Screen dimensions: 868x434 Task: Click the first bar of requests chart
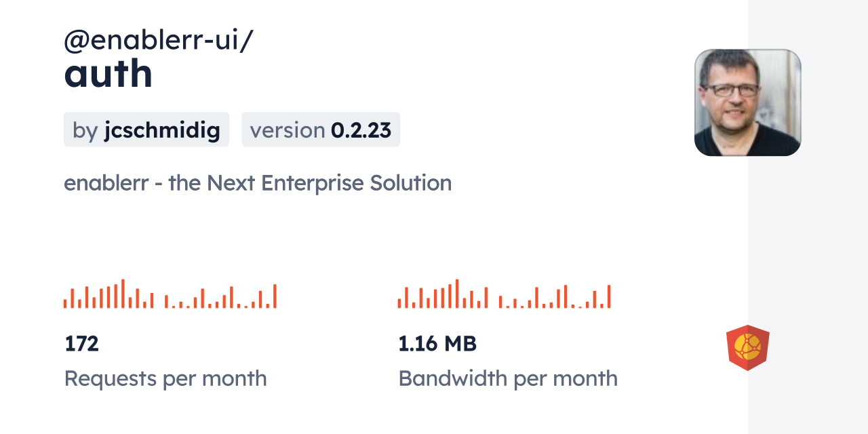pos(65,304)
